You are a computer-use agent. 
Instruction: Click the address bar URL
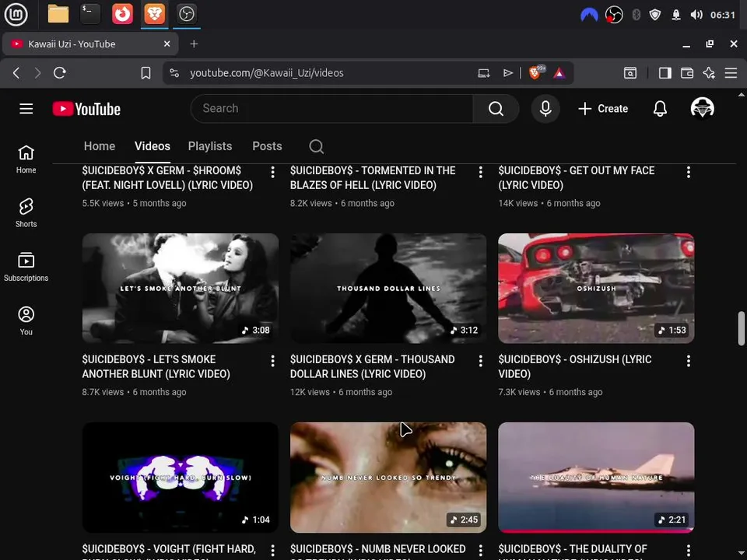(267, 73)
